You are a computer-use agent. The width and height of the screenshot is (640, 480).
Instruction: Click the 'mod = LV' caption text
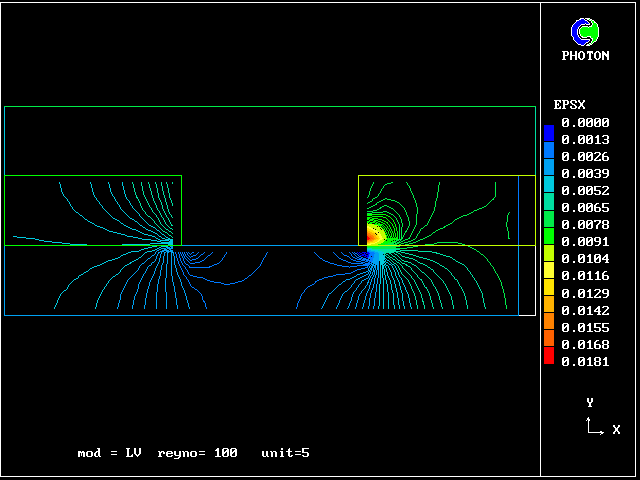(x=109, y=453)
